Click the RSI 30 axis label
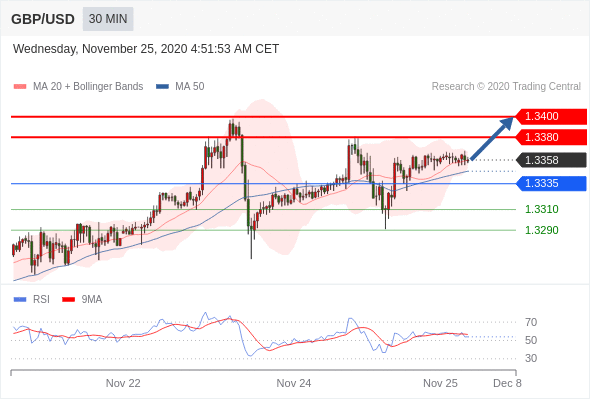 pyautogui.click(x=531, y=358)
